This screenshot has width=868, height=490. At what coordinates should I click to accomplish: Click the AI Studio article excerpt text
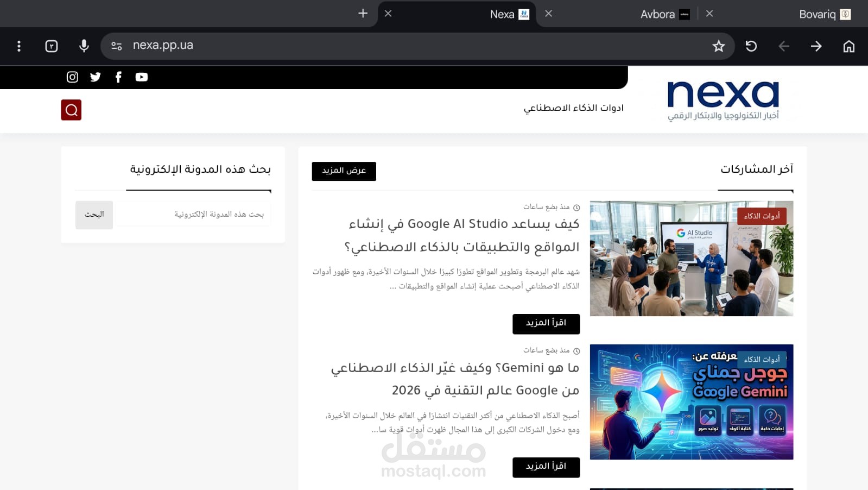(446, 279)
